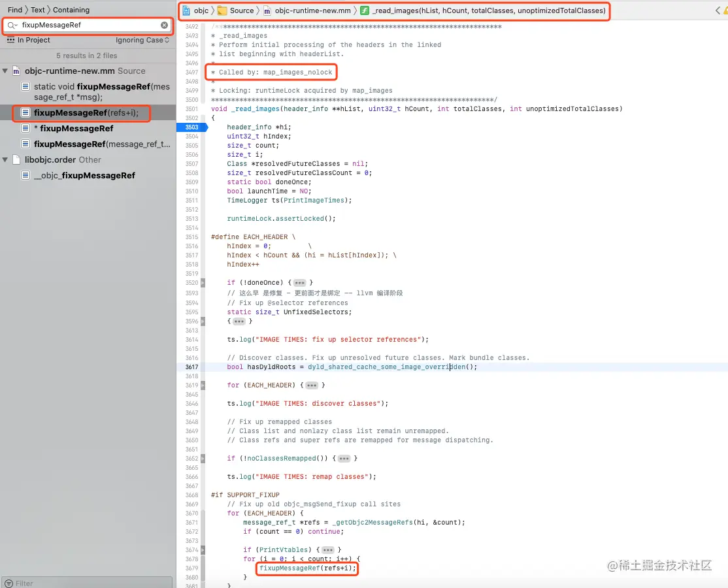
Task: Click into the Filter field
Action: (88, 583)
